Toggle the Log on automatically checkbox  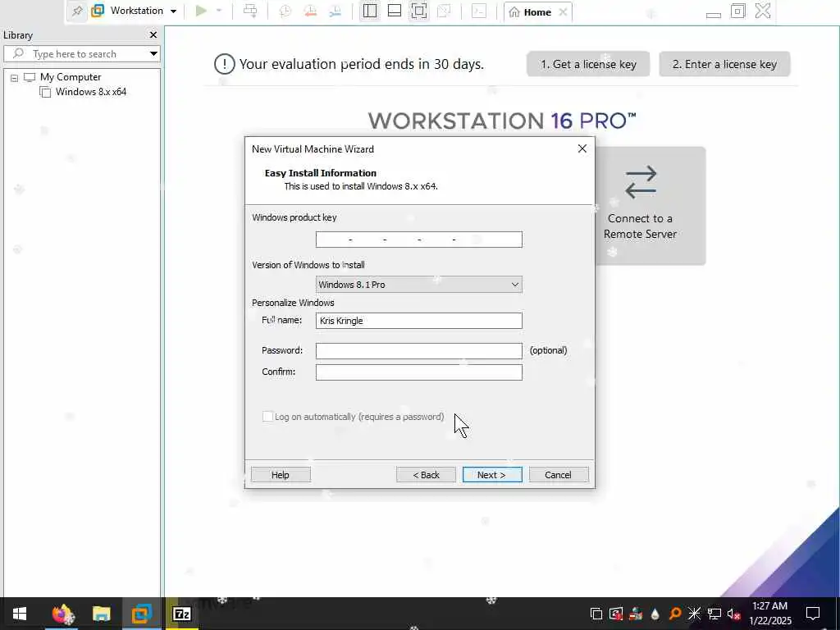coord(267,416)
